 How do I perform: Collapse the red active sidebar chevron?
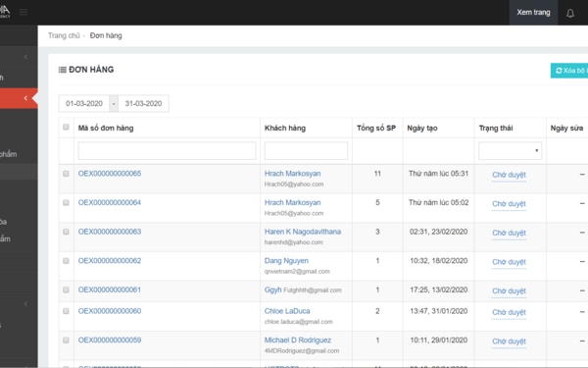(x=25, y=98)
